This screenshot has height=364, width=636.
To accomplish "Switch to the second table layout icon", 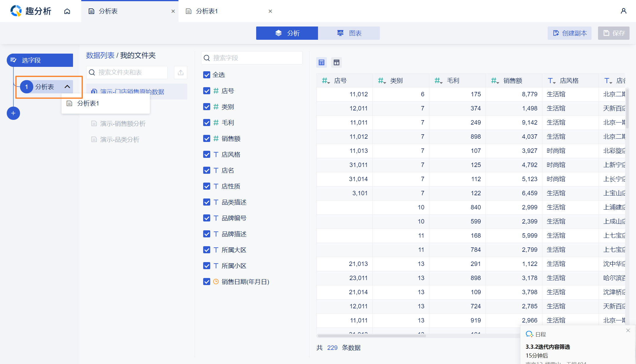I will [337, 62].
